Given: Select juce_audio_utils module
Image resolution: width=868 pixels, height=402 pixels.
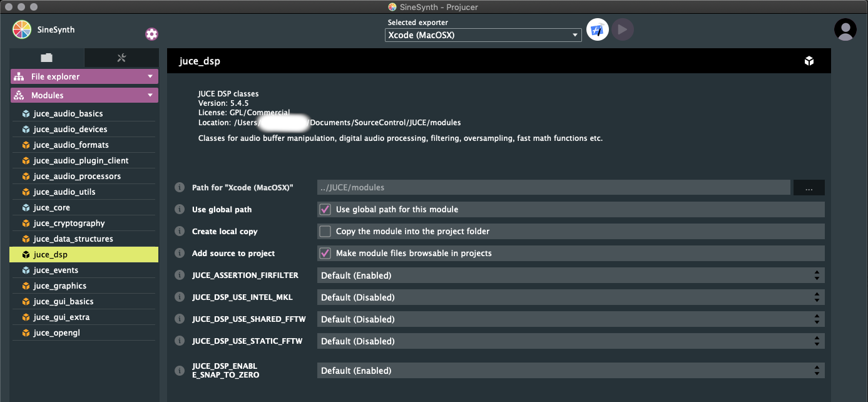Looking at the screenshot, I should coord(84,192).
